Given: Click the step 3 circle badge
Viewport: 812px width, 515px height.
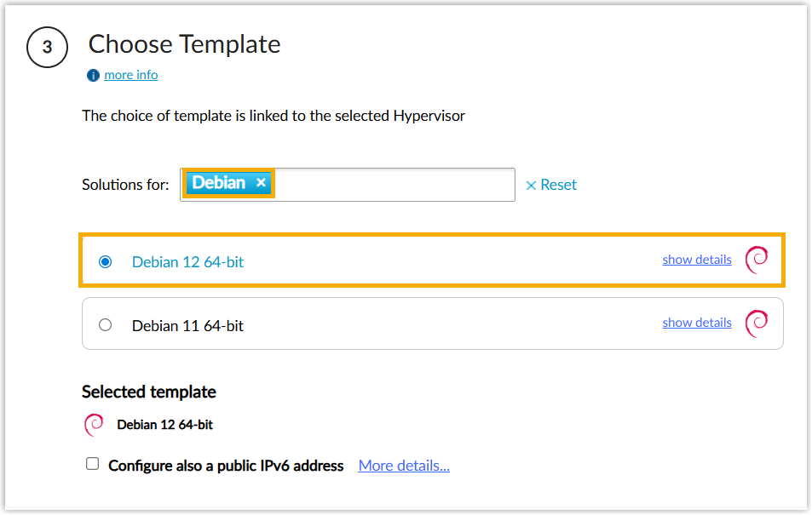Looking at the screenshot, I should [47, 48].
